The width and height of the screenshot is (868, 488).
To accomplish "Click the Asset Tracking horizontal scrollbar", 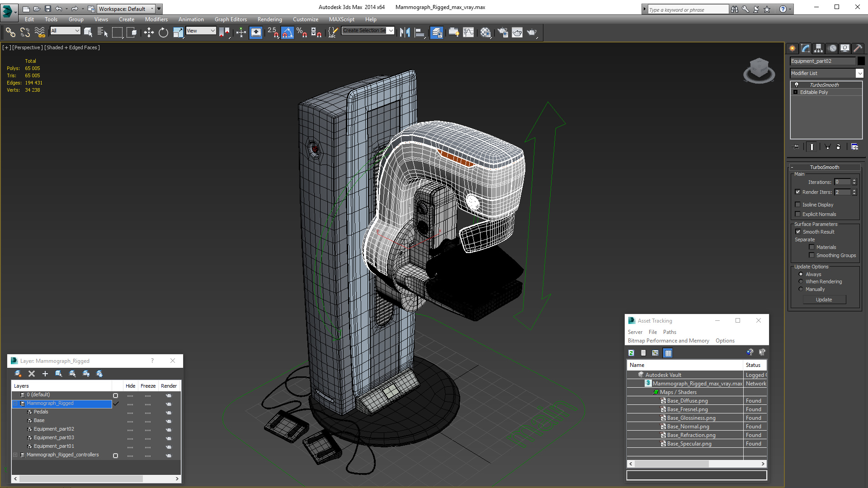I will coord(697,464).
